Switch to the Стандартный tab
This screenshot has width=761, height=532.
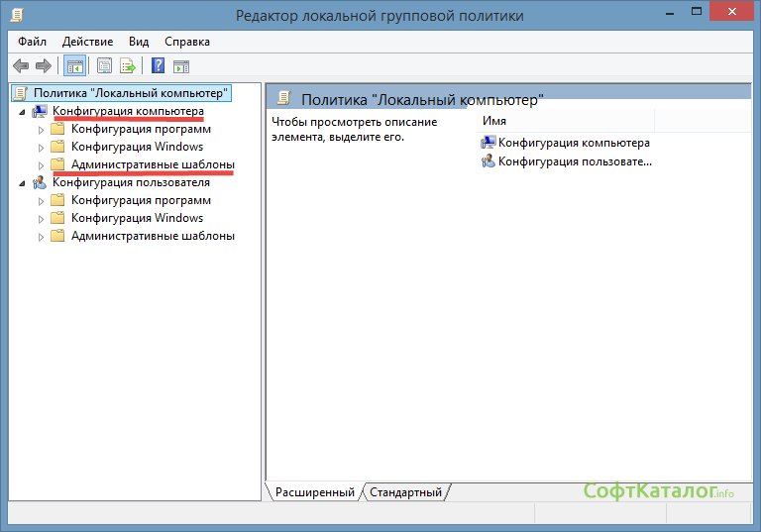pos(408,492)
